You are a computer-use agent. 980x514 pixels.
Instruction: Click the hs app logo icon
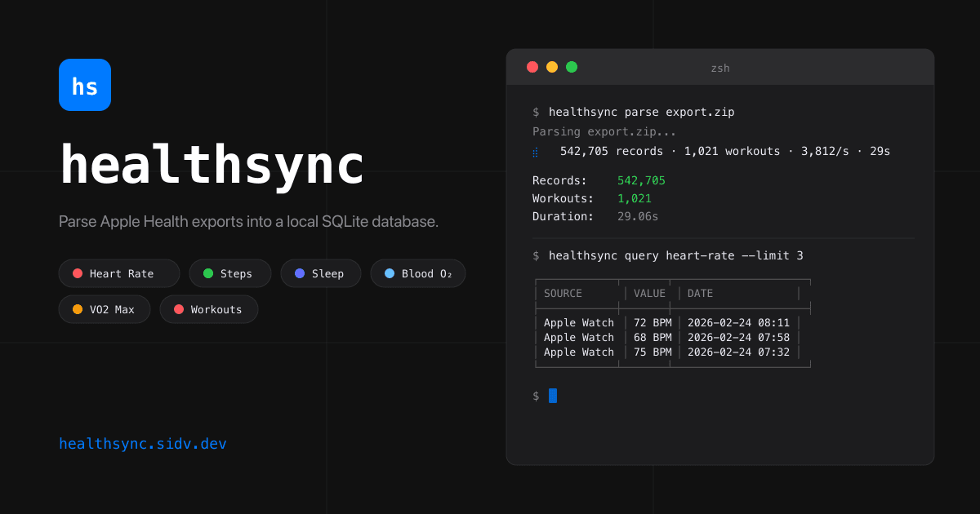[x=85, y=84]
